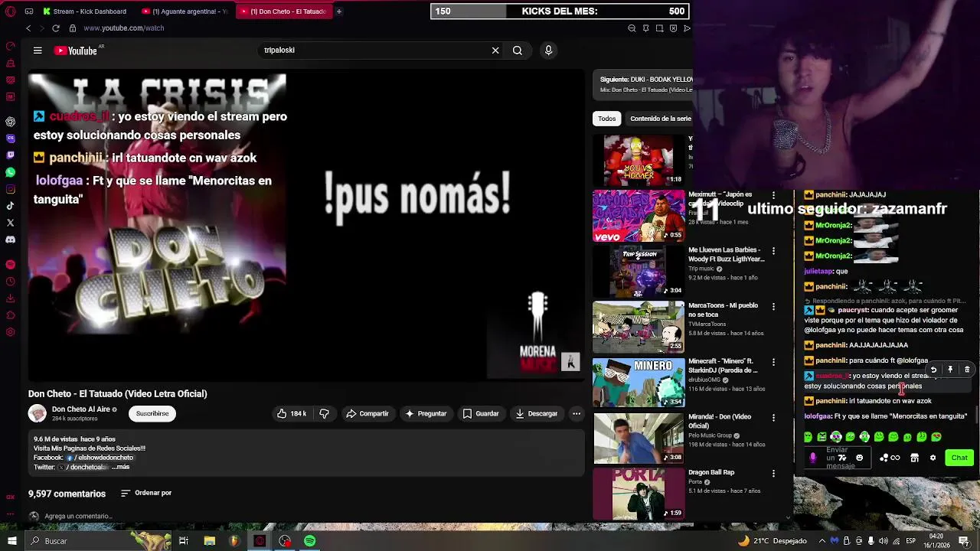Open options for Meximutt Japón video
Viewport: 980px width, 551px height.
[x=773, y=195]
